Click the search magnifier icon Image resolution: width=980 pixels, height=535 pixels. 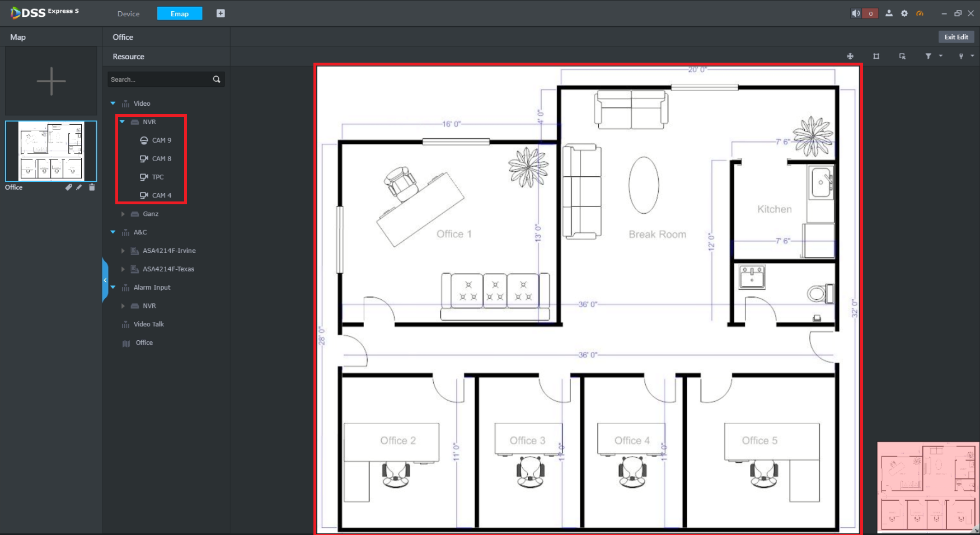(x=217, y=79)
